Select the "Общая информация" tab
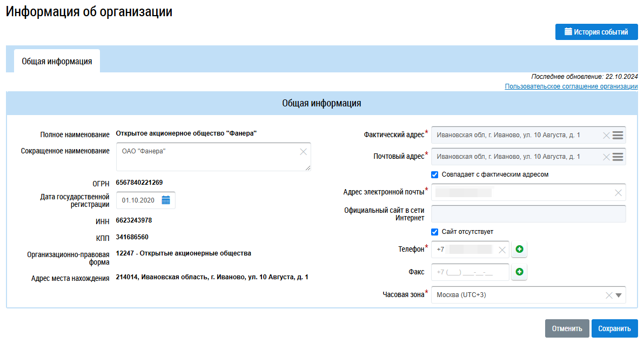The width and height of the screenshot is (644, 343). [57, 62]
